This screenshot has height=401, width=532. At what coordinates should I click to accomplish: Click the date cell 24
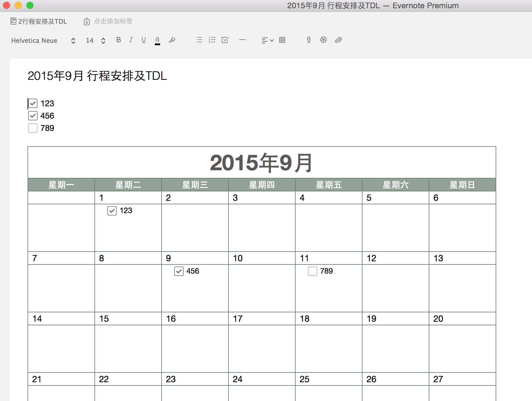click(x=262, y=379)
